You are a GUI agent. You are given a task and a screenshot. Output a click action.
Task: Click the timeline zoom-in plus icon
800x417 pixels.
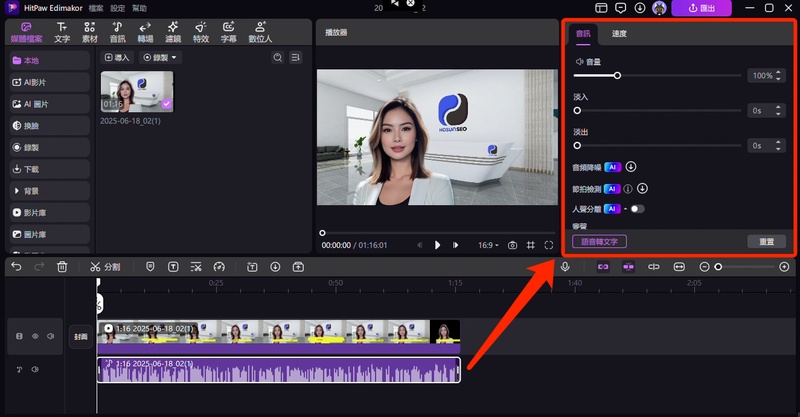[784, 267]
